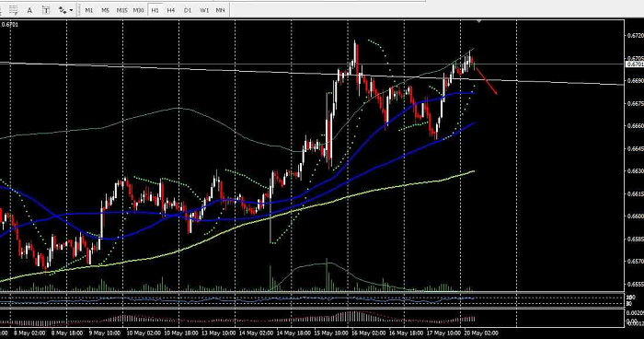
Task: Switch chart to M5 timeframe
Action: coord(106,10)
